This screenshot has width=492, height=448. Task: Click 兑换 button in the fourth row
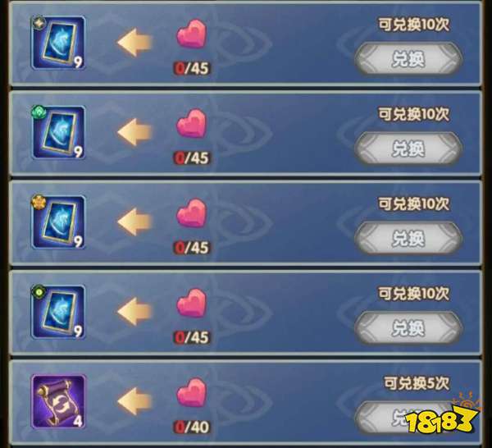tap(408, 328)
